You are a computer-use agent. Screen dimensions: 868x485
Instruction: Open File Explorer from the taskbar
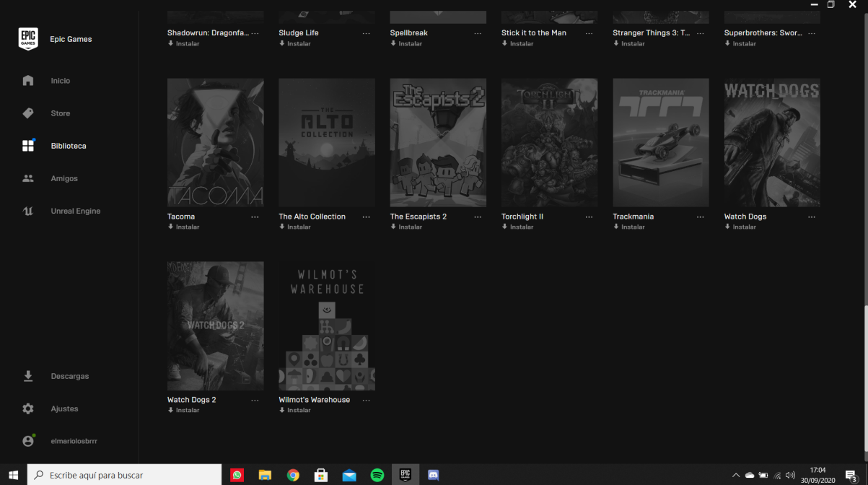[x=265, y=475]
